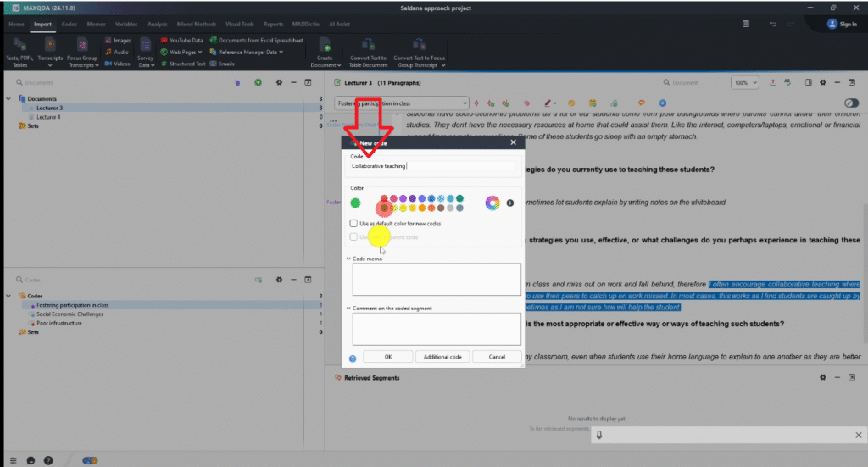The height and width of the screenshot is (467, 868).
Task: Click the new code icon in Codes panel
Action: coord(260,279)
